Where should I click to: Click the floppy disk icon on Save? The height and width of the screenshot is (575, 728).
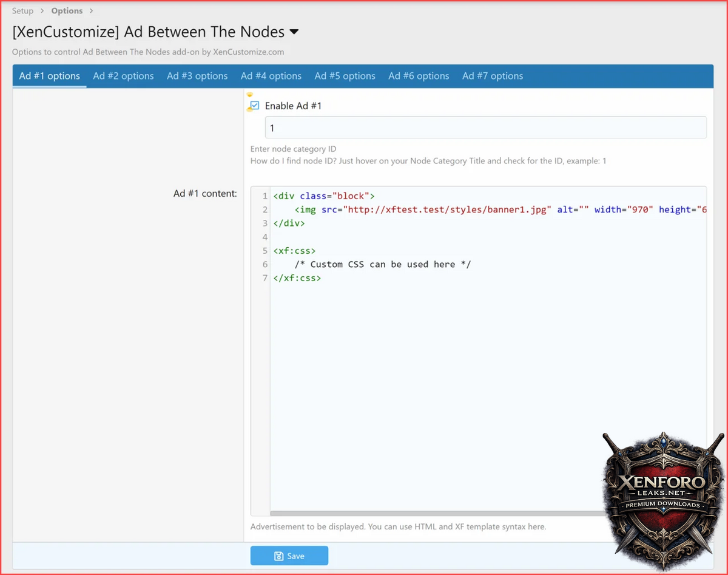click(278, 556)
